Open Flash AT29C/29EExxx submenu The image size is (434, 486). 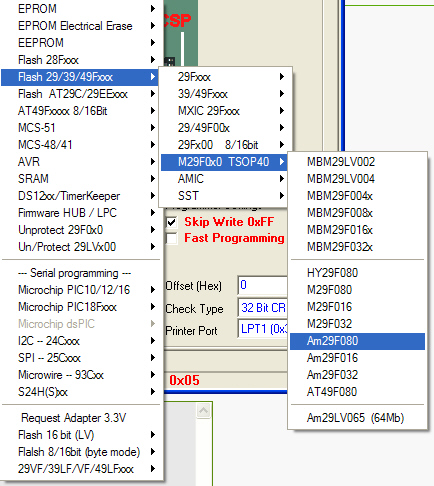(81, 94)
